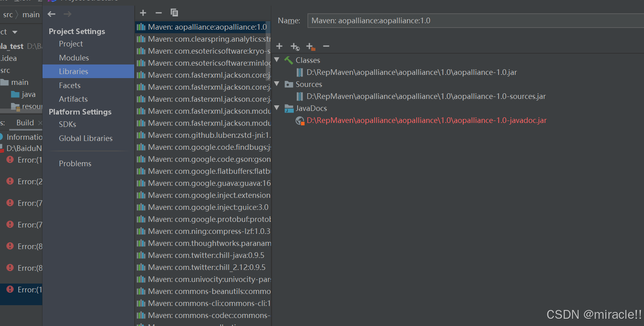644x326 pixels.
Task: Close the Build tab with its x
Action: (40, 123)
